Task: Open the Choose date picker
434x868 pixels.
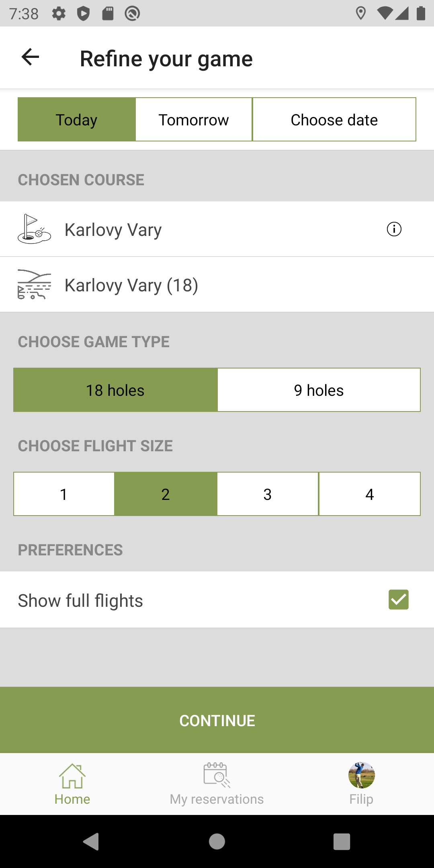Action: (x=334, y=119)
